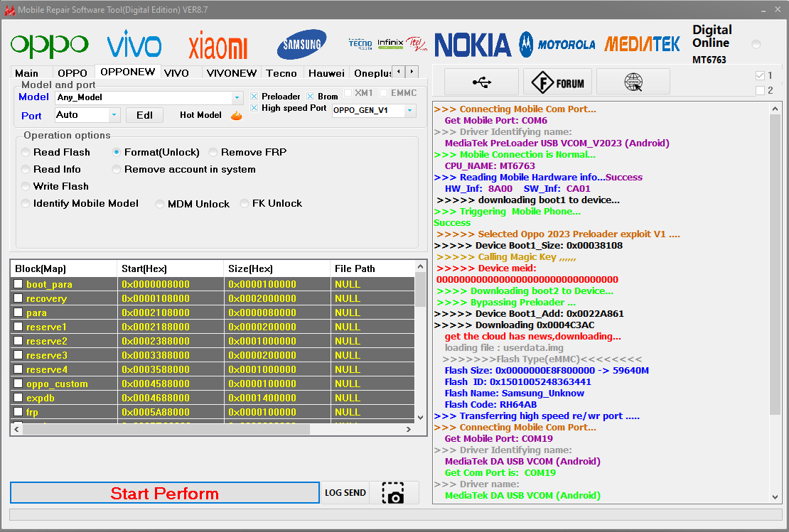This screenshot has width=789, height=532.
Task: Click the app logo in title bar
Action: (9, 10)
